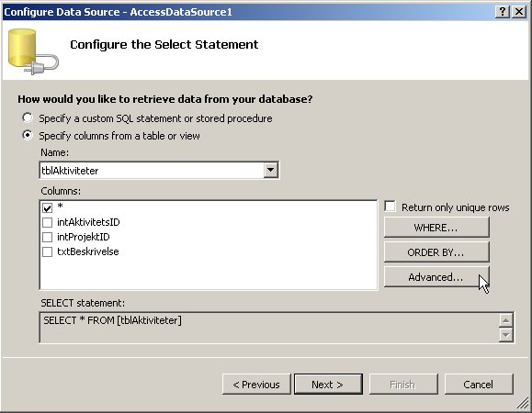Go back with the Previous button
Screen dimensions: 532x413
click(x=256, y=385)
